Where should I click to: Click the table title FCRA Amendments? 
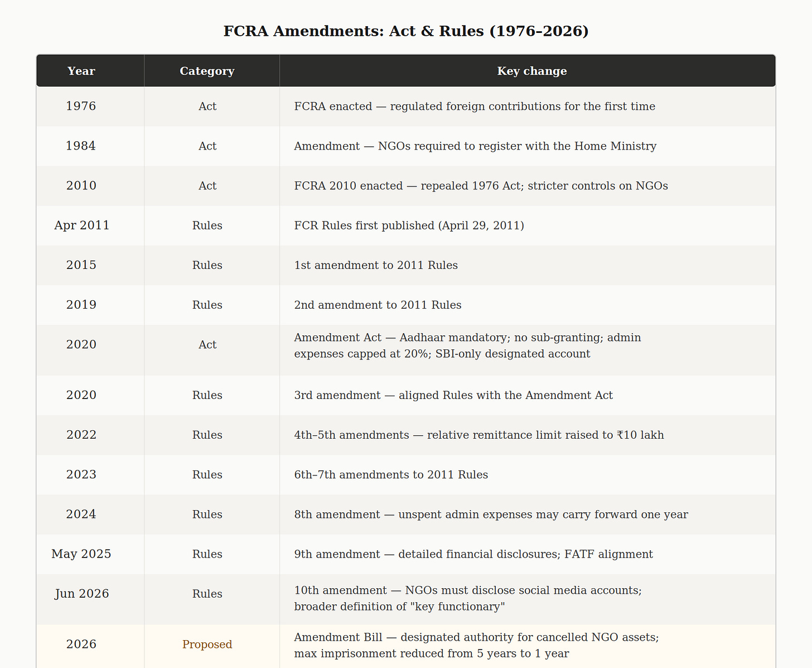pos(406,31)
